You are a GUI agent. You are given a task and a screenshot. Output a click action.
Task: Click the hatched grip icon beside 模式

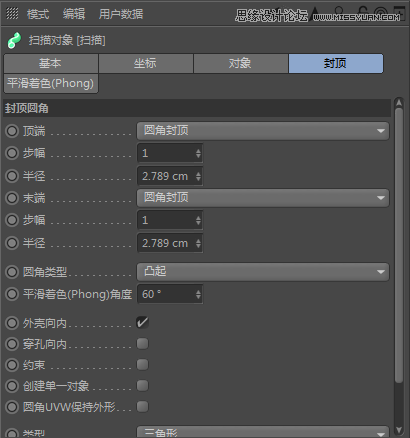click(13, 13)
